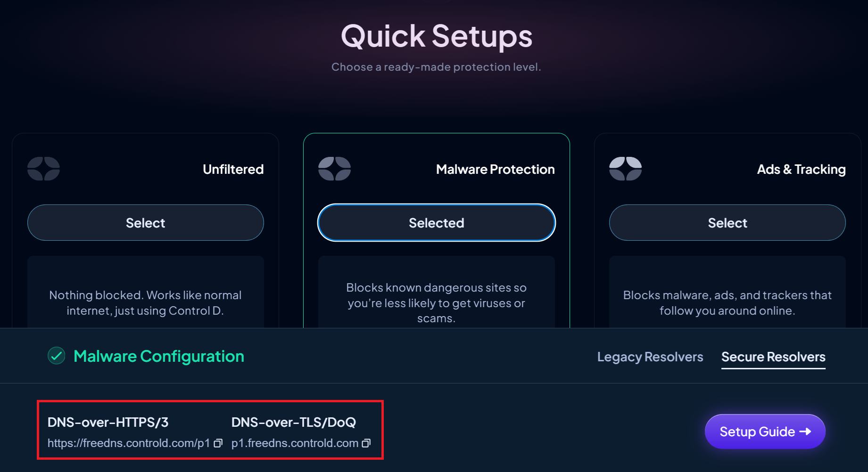Click the Ads & Tracking card title
Screen dimensions: 868x472
coord(801,170)
